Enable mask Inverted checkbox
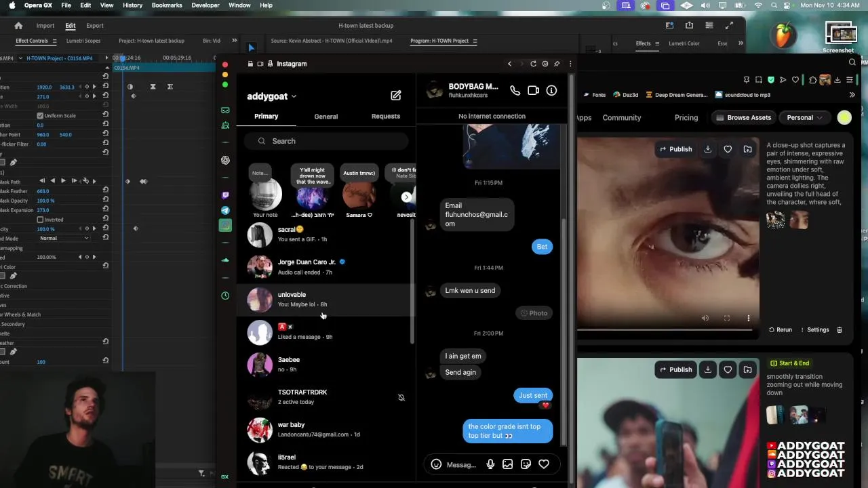The image size is (868, 488). point(40,220)
